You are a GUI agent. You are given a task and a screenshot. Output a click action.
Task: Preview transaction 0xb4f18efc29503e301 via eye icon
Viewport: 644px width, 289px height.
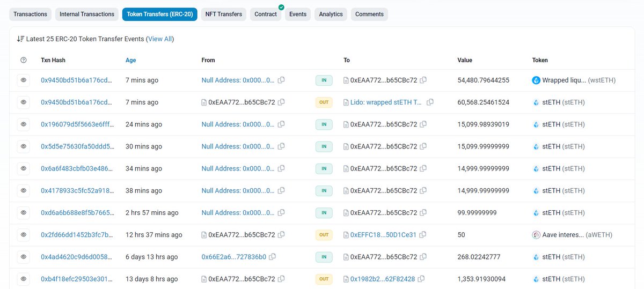coord(24,279)
